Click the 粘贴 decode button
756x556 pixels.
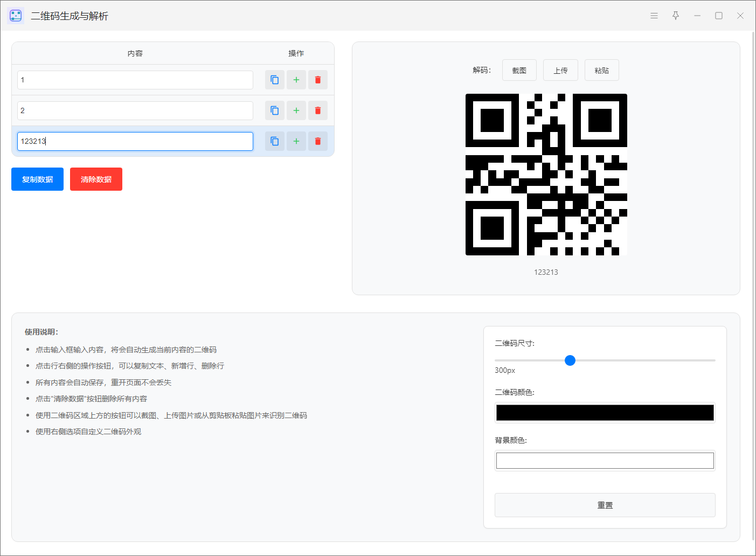pyautogui.click(x=601, y=70)
